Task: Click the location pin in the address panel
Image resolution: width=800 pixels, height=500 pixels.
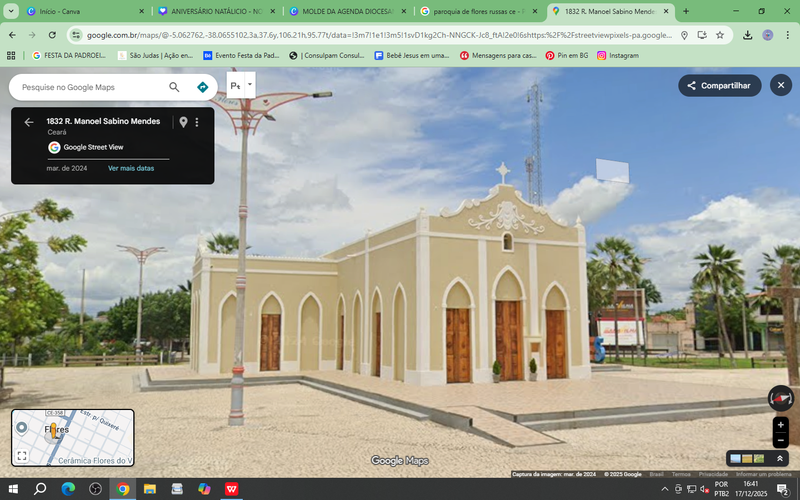Action: (x=183, y=122)
